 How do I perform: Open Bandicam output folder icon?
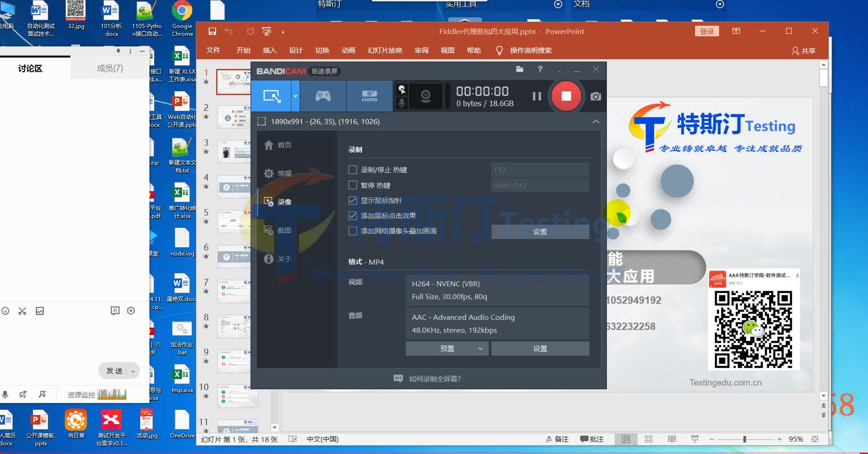[520, 69]
